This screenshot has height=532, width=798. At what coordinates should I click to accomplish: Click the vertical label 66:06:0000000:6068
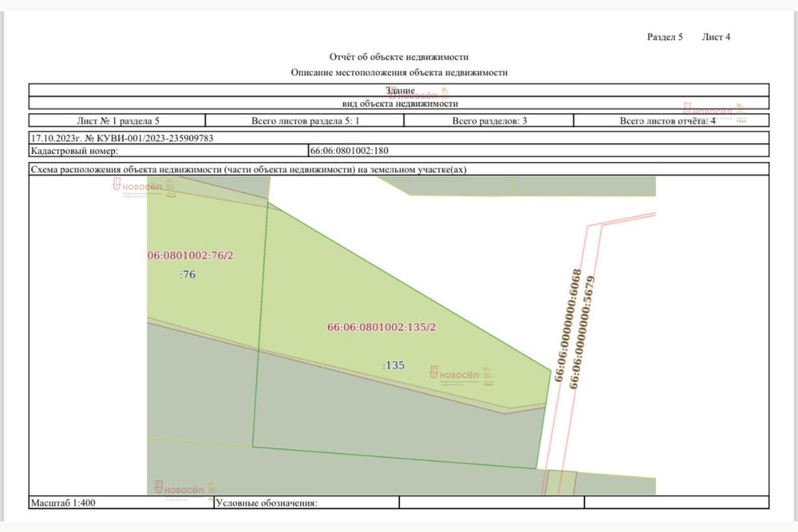567,325
